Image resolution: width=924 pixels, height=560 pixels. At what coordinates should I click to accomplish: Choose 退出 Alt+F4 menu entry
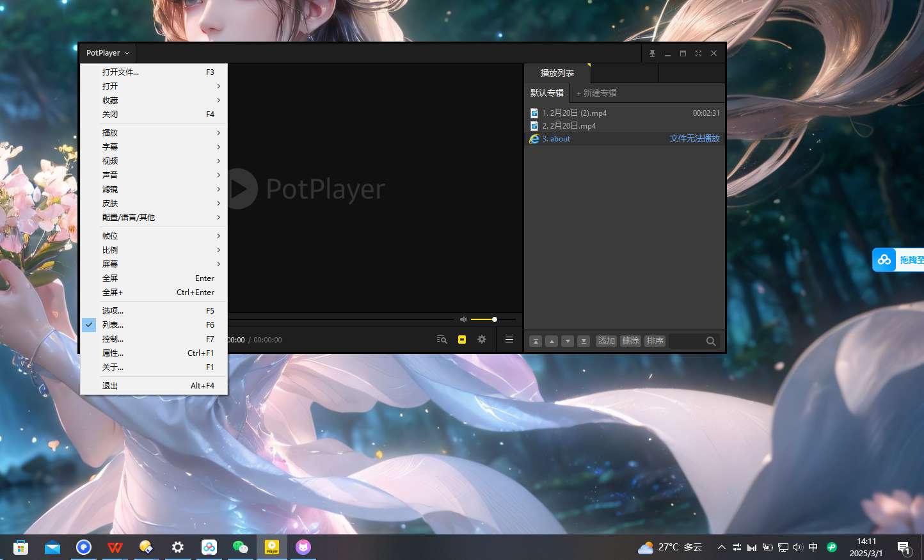pos(154,385)
